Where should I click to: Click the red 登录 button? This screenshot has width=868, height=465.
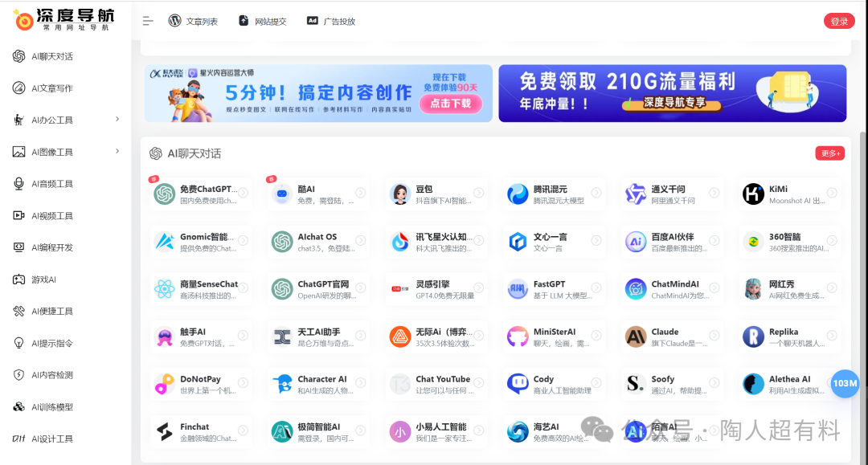839,21
